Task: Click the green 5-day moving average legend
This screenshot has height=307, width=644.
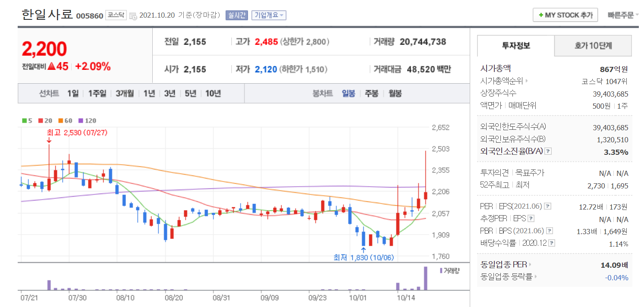Action: (x=27, y=121)
